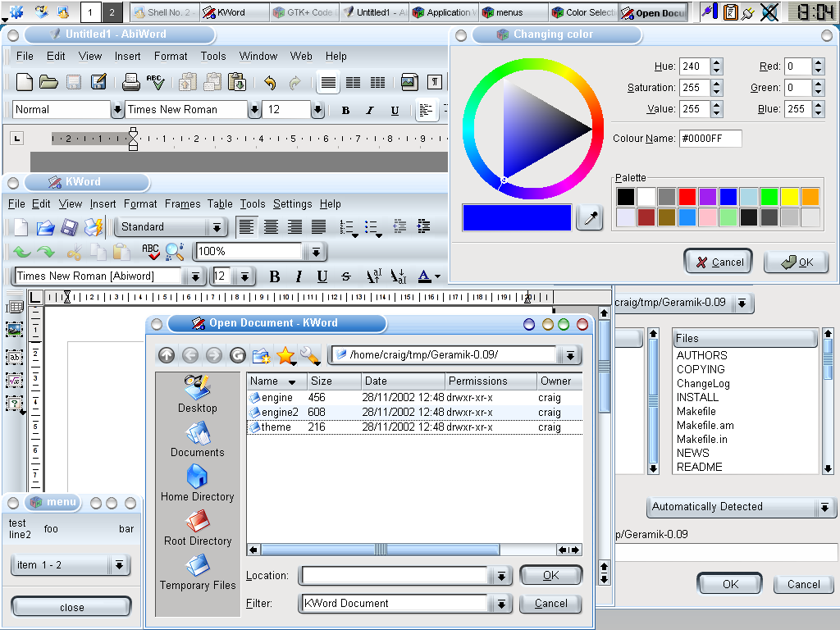Click Strikethrough icon in KWord toolbar
The height and width of the screenshot is (630, 840).
pyautogui.click(x=346, y=276)
